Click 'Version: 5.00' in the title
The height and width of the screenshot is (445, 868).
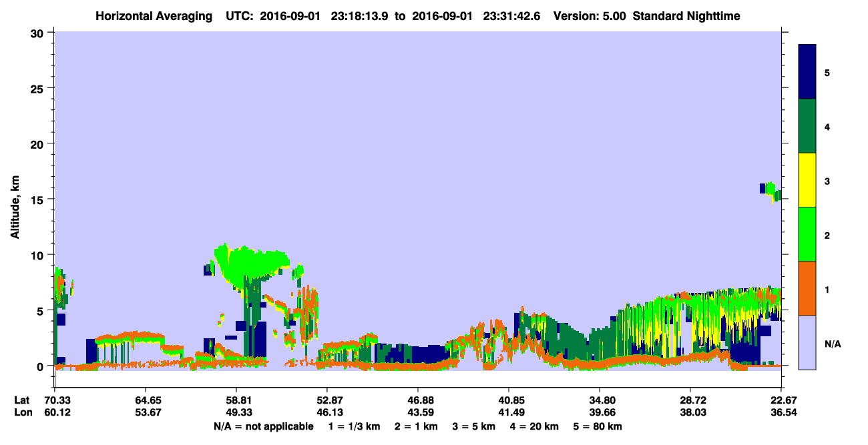tap(590, 16)
